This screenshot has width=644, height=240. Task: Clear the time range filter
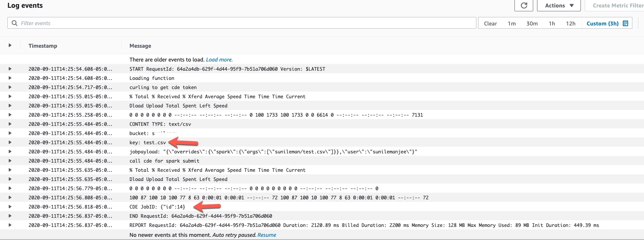tap(490, 23)
